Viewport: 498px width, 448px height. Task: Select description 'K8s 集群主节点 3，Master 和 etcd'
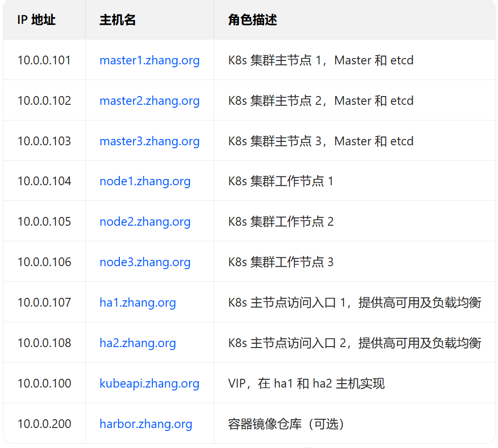[321, 141]
